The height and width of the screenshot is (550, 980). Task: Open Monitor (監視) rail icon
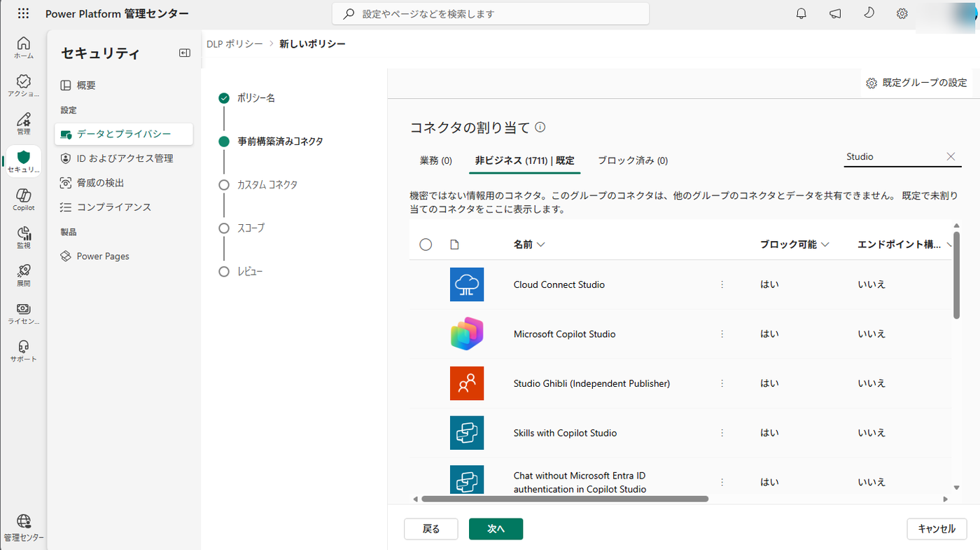(23, 238)
